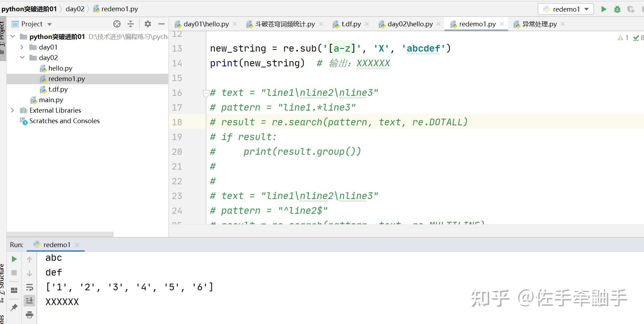This screenshot has height=324, width=644.
Task: Collapse the day02 folder
Action: [22, 58]
